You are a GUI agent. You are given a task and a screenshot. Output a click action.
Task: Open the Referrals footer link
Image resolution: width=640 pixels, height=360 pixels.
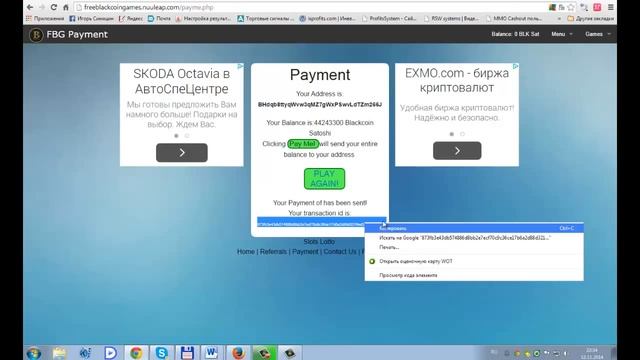tap(273, 251)
